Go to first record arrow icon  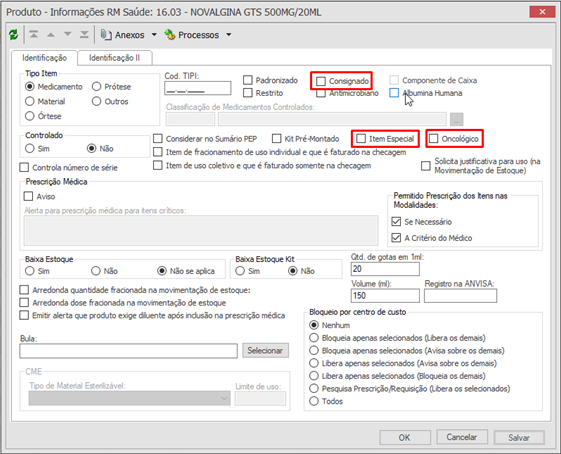[x=34, y=35]
